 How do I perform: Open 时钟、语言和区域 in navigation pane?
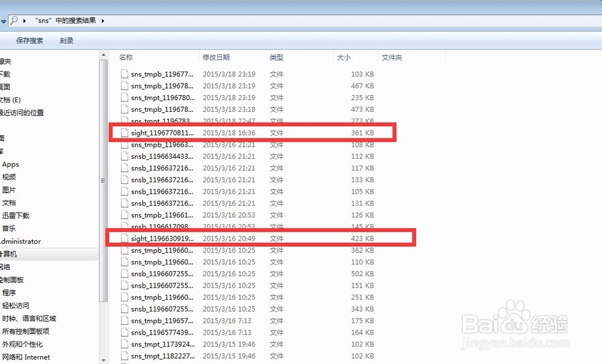pyautogui.click(x=29, y=318)
